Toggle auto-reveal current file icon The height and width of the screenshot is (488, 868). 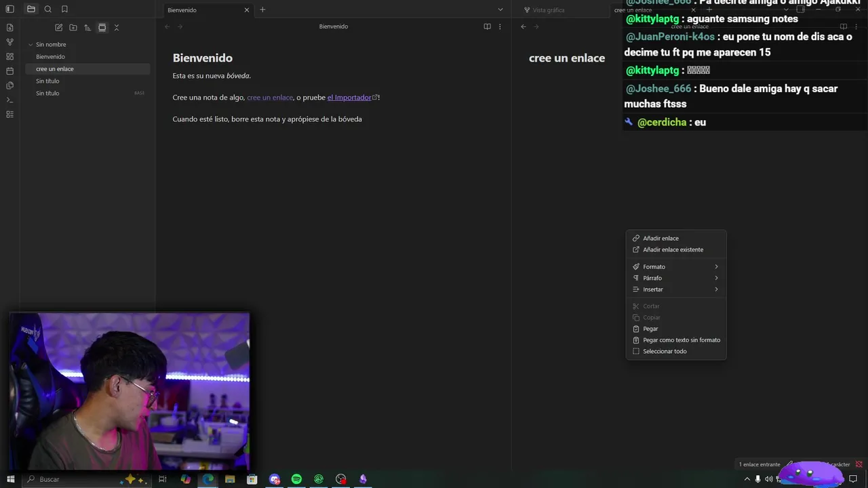pyautogui.click(x=102, y=28)
